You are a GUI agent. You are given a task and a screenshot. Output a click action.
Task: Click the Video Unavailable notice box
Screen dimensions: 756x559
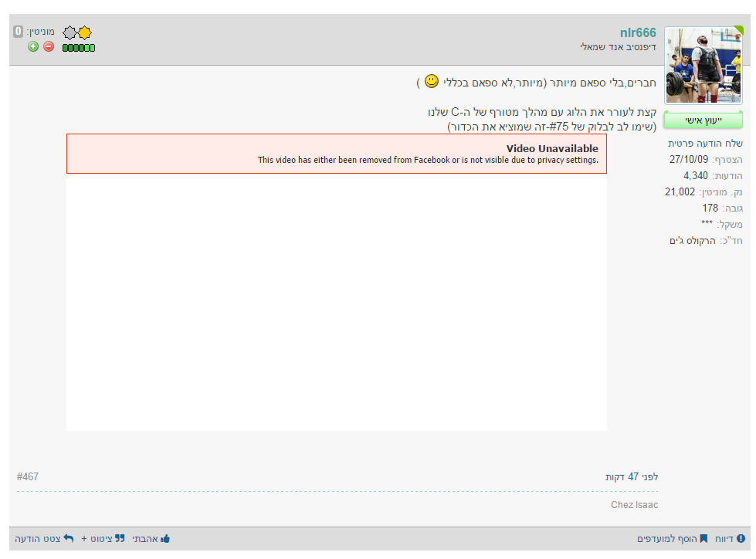[x=337, y=154]
